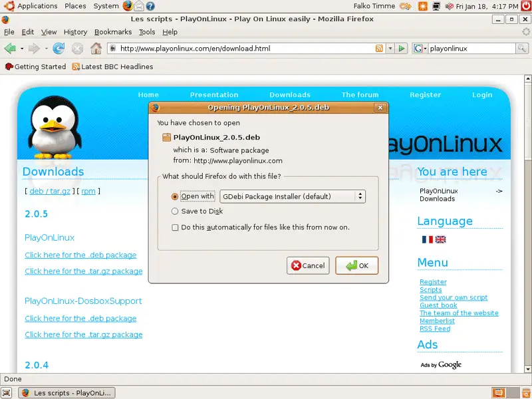The image size is (532, 399).
Task: Click the deb / tar.gz link
Action: (50, 192)
